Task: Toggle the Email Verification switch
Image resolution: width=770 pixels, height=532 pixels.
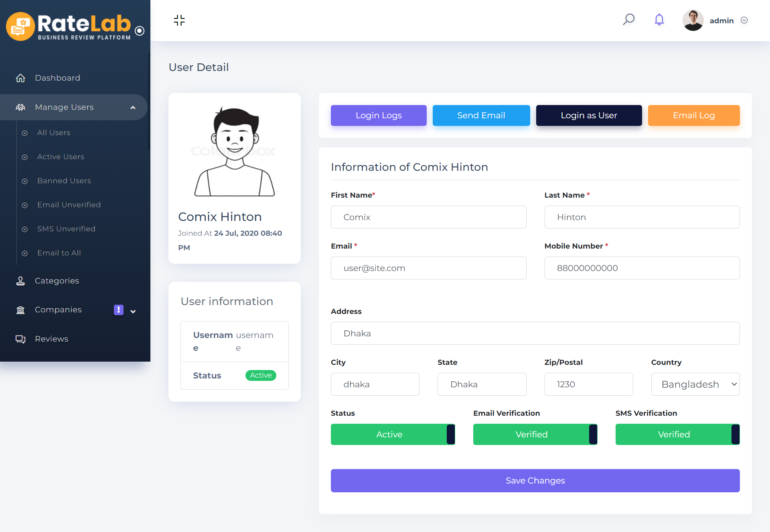Action: click(x=535, y=434)
